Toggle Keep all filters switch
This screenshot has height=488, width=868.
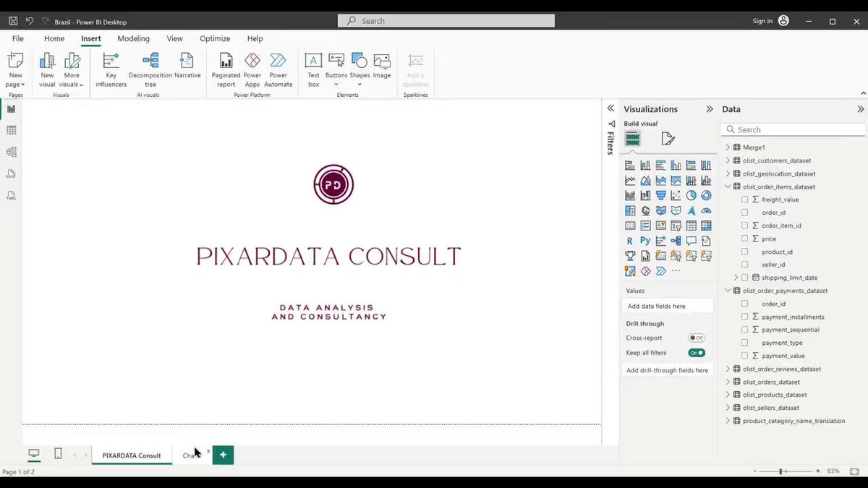[x=697, y=353]
